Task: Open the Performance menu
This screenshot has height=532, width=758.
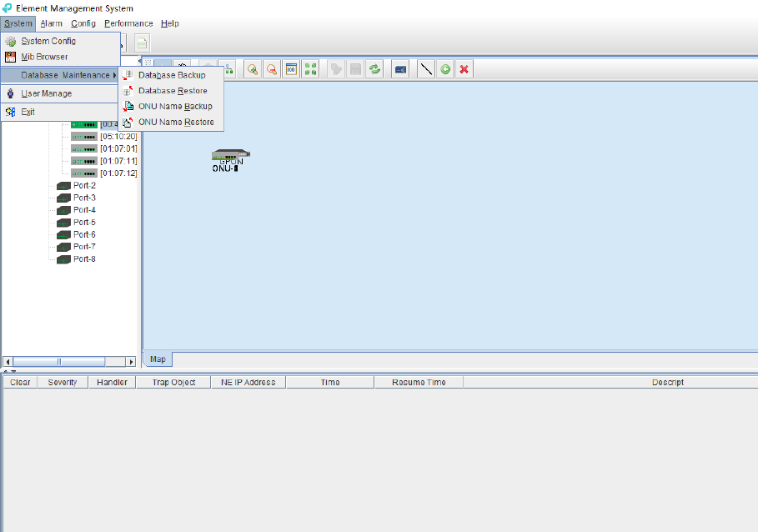Action: point(128,23)
